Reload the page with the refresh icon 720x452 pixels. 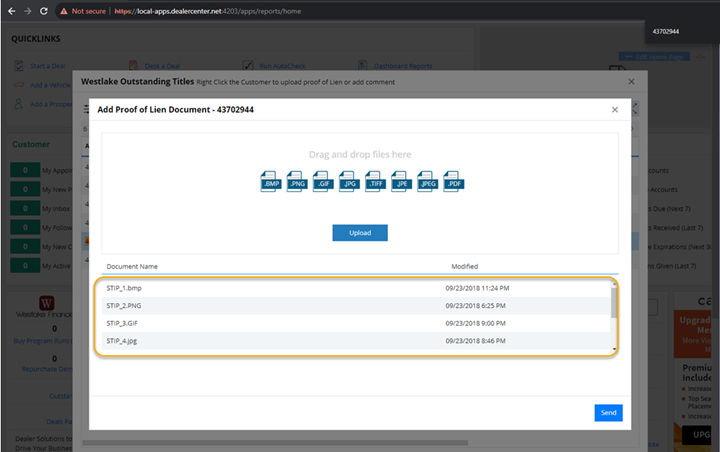click(44, 11)
